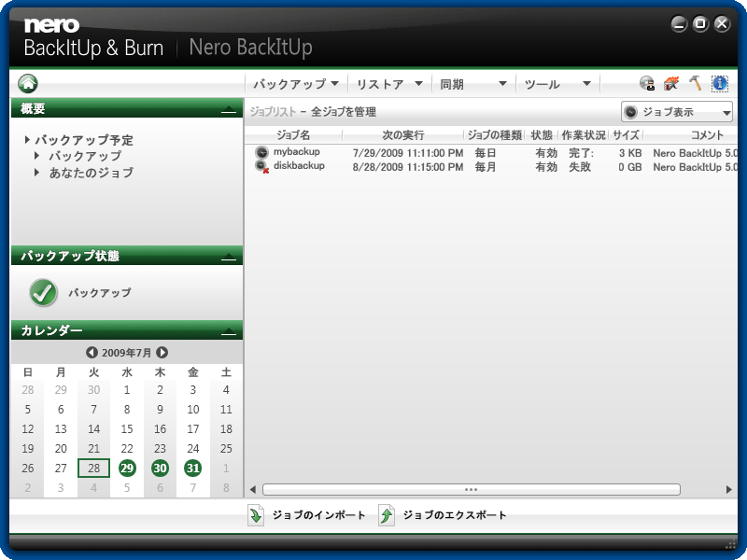
Task: Sort by ジョブの種類 column header
Action: (x=495, y=134)
